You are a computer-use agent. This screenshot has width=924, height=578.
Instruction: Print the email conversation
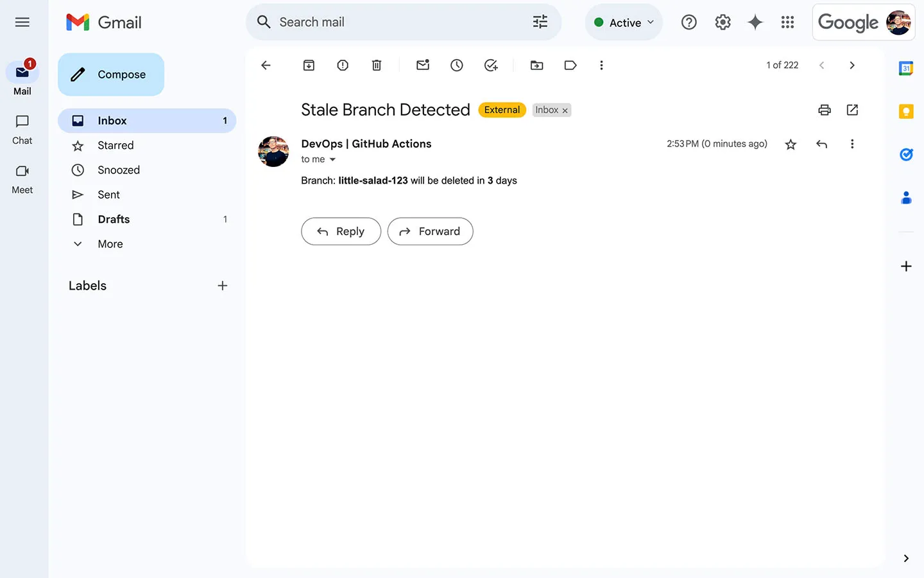click(x=825, y=110)
